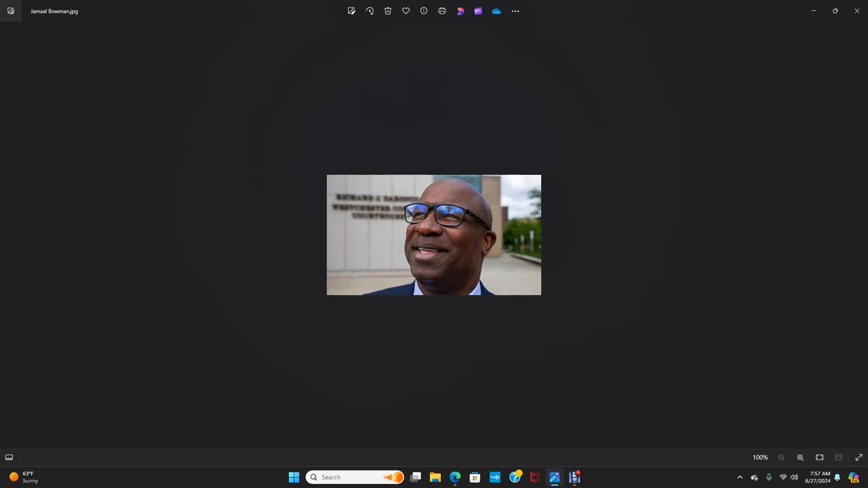
Task: Click the cloud status tray icon
Action: point(754,477)
